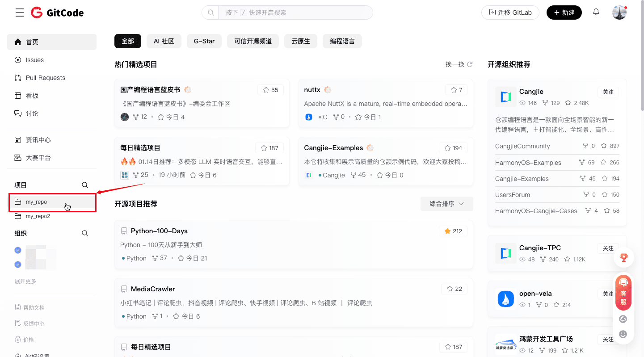The height and width of the screenshot is (357, 644).
Task: Click the 新建 button
Action: (x=564, y=13)
